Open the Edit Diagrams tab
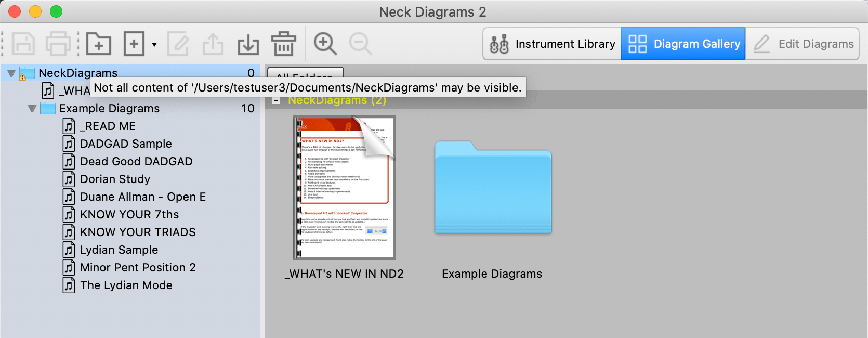The width and height of the screenshot is (868, 338). click(x=803, y=44)
